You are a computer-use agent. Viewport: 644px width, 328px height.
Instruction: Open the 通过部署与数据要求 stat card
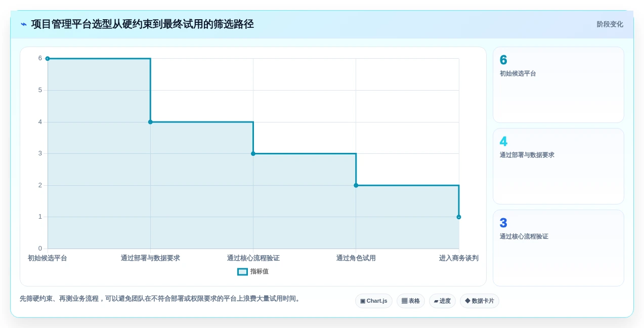[x=559, y=167]
